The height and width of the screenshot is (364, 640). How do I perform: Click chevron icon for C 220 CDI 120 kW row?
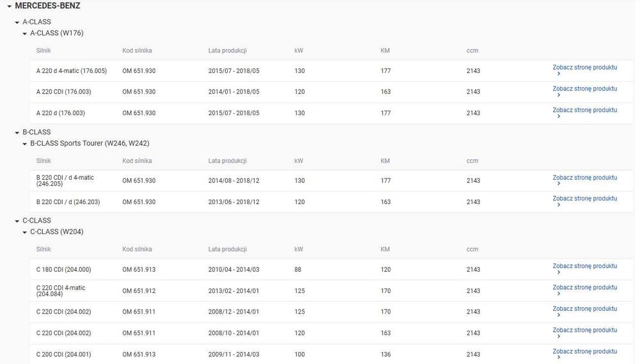pyautogui.click(x=559, y=336)
